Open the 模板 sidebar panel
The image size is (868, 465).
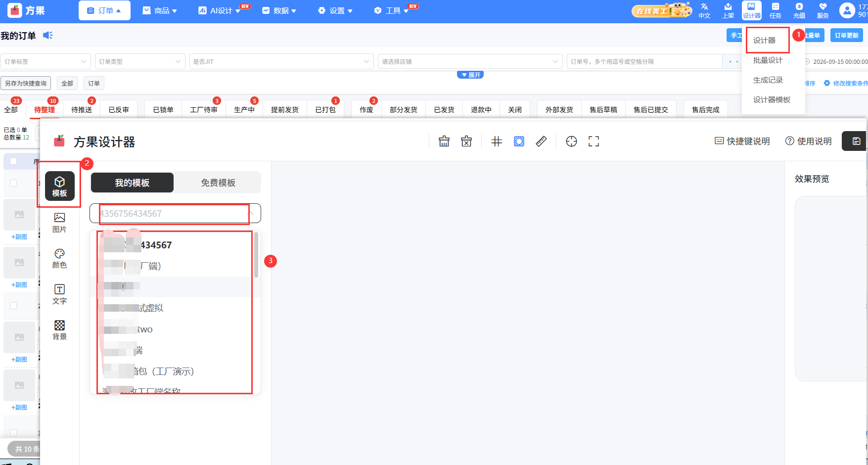[59, 186]
